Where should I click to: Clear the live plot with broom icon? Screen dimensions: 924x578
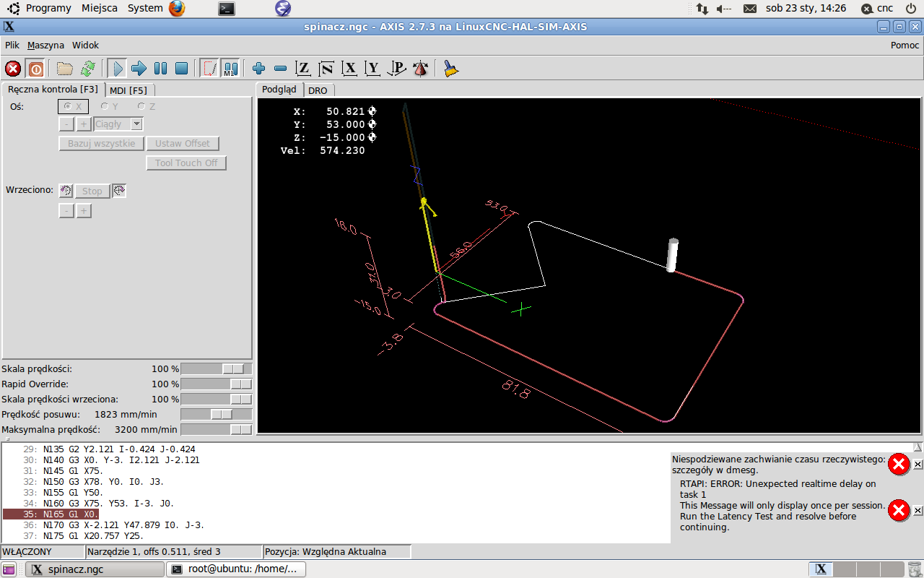point(451,69)
